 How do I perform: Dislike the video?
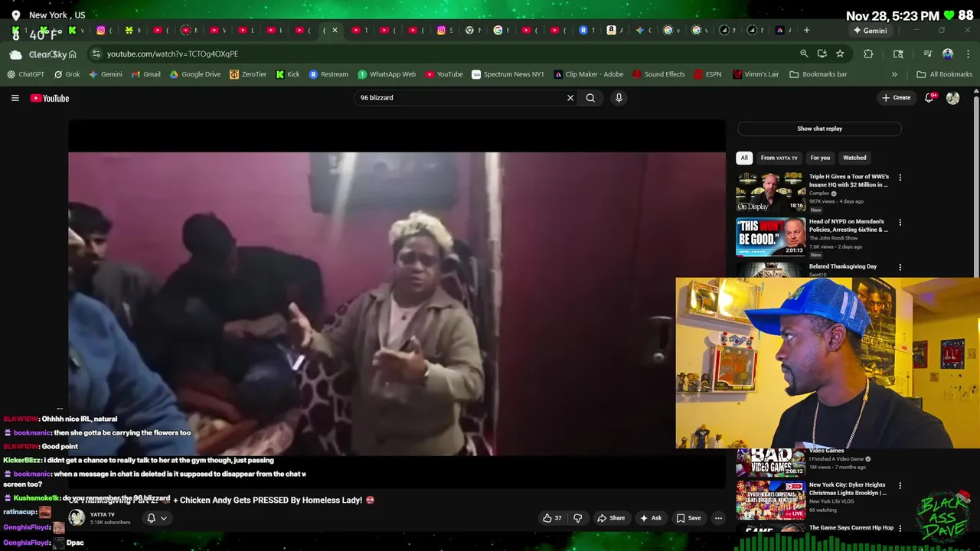tap(578, 518)
